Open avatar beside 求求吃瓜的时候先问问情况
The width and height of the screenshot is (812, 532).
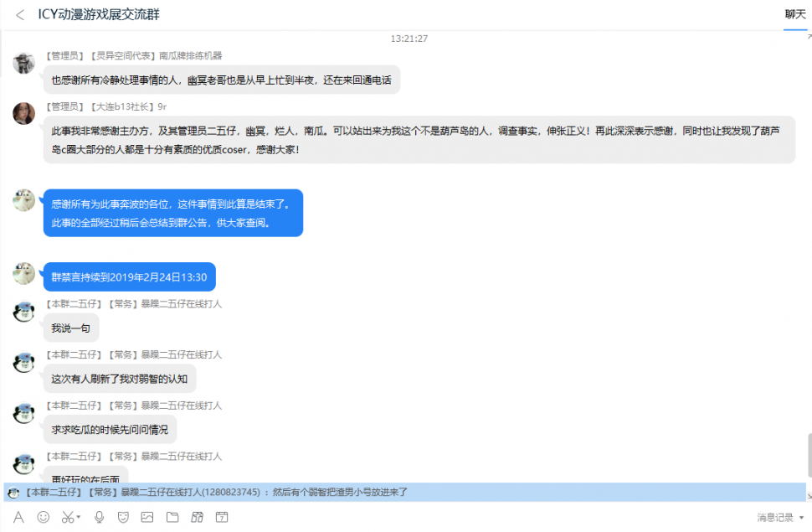point(23,413)
